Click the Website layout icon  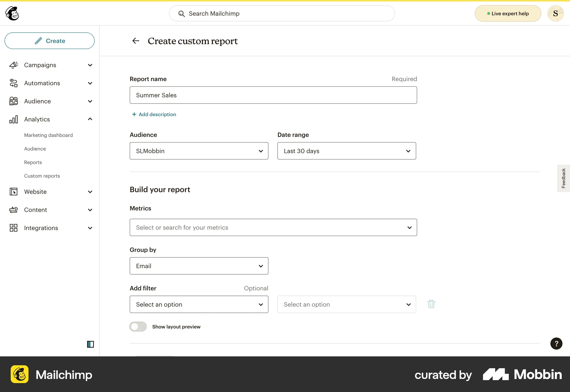(14, 192)
